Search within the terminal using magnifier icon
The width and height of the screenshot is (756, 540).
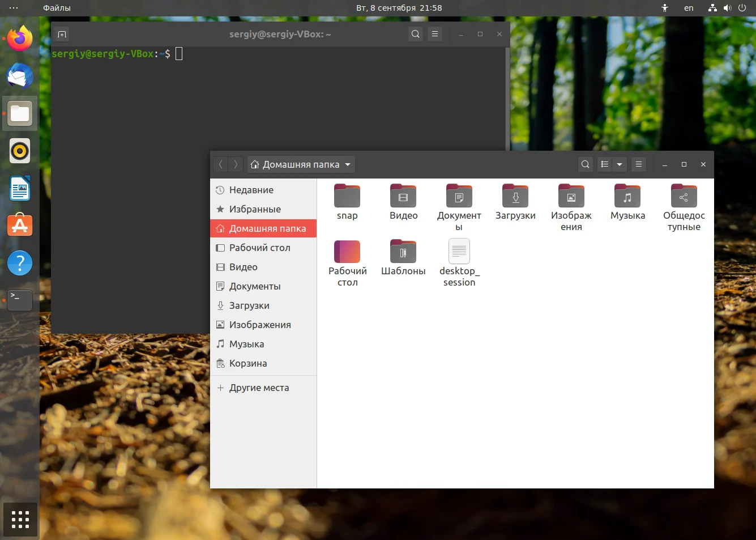pyautogui.click(x=416, y=34)
